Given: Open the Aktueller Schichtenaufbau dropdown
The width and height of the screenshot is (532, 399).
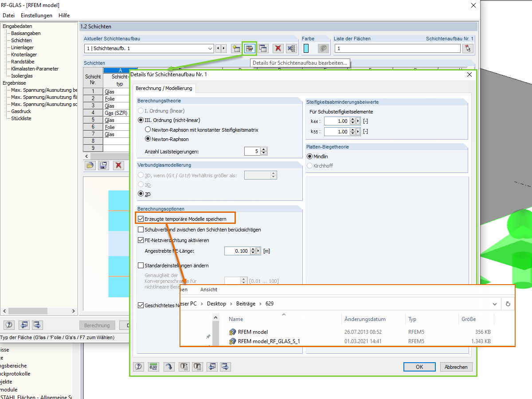Looking at the screenshot, I should (210, 48).
